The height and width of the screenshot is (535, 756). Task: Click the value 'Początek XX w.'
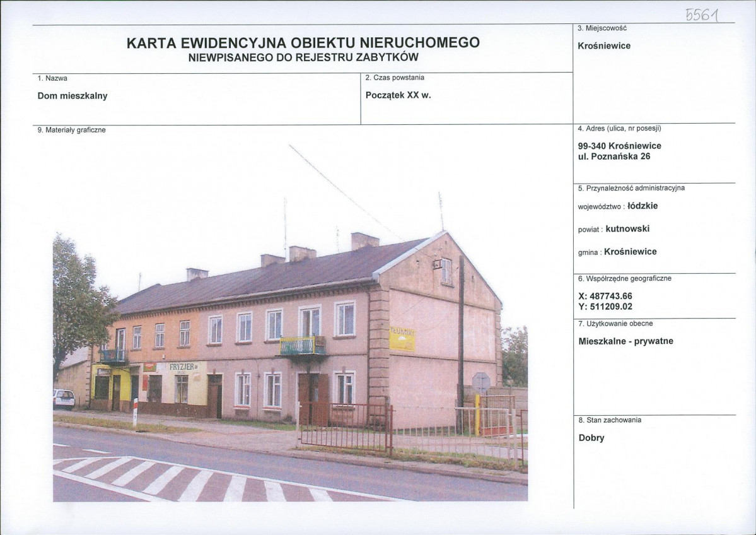pos(398,95)
